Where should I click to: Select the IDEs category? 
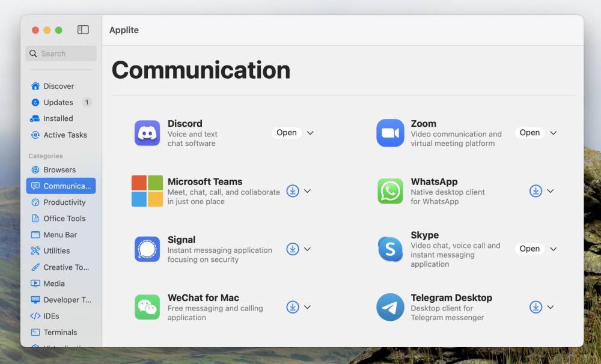tap(61, 316)
